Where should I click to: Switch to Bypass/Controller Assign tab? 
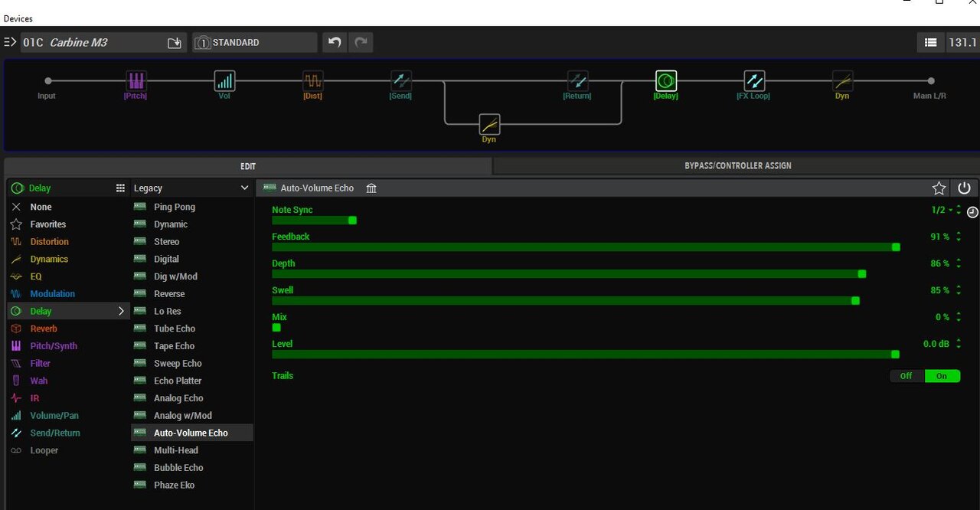[x=737, y=166]
